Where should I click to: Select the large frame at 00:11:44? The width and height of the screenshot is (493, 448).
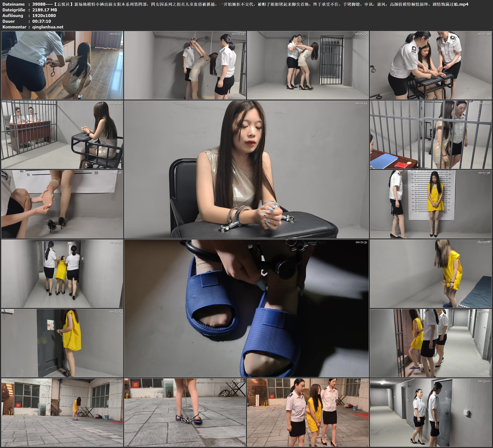(x=246, y=169)
